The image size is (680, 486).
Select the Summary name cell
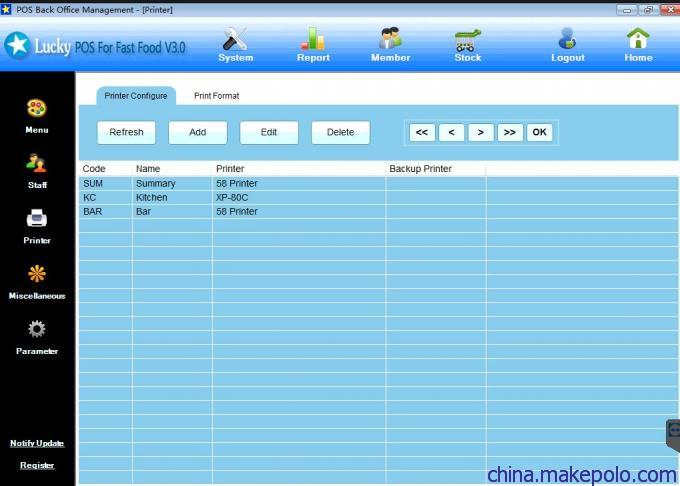click(172, 183)
